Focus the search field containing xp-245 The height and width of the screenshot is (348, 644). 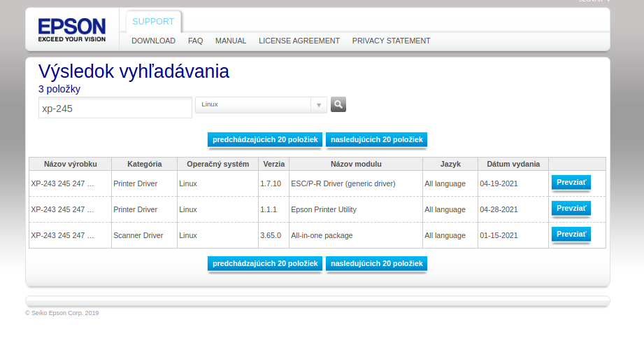coord(115,109)
